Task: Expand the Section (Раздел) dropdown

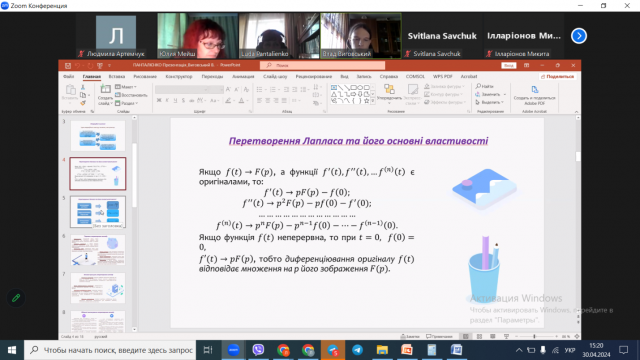Action: click(127, 103)
